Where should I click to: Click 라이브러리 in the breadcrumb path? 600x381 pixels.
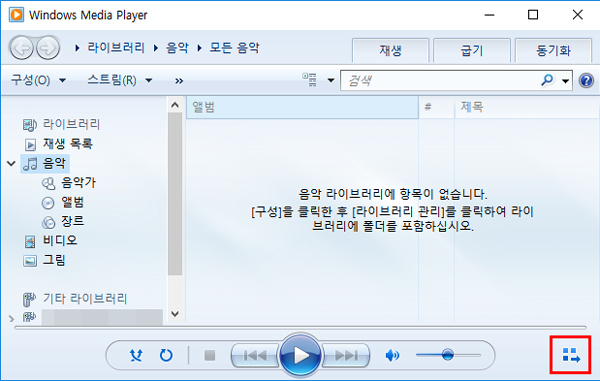[116, 48]
